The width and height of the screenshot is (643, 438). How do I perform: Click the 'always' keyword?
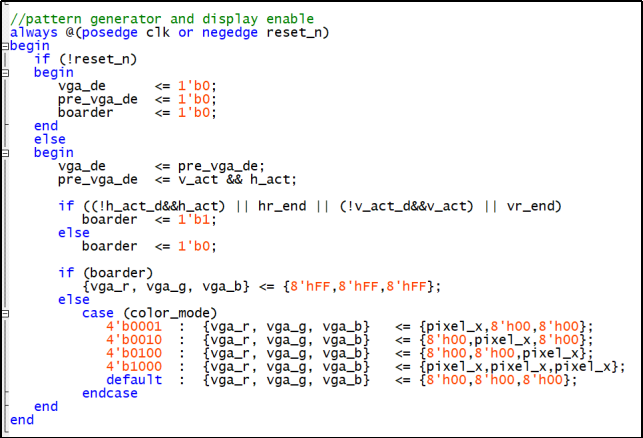pyautogui.click(x=34, y=32)
